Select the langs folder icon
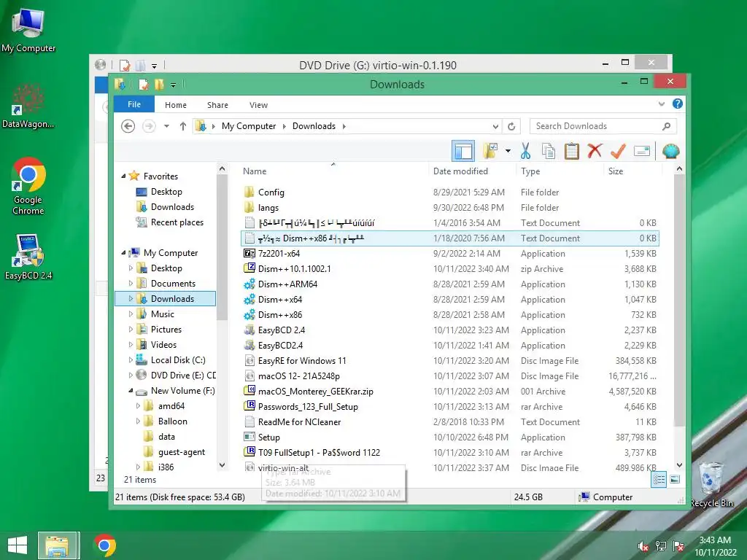 click(x=249, y=207)
